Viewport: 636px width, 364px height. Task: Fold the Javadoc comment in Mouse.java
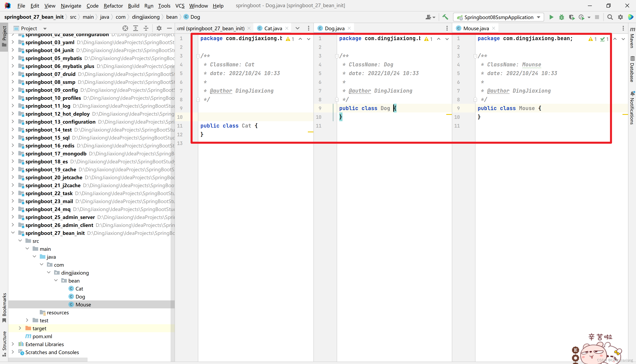(x=475, y=56)
